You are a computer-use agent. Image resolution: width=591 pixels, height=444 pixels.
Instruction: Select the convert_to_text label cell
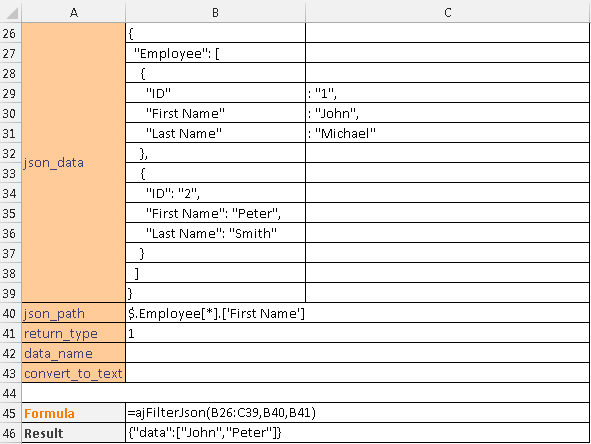[x=74, y=373]
